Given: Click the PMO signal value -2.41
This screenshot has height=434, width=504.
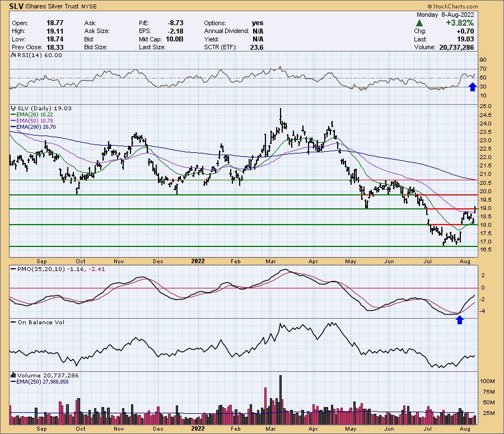Looking at the screenshot, I should coord(96,269).
